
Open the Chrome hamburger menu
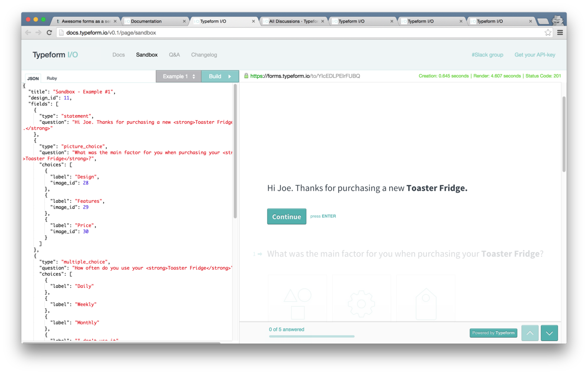[560, 32]
